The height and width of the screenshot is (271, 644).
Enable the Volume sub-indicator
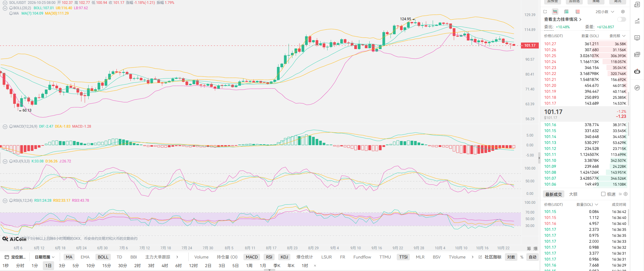click(x=201, y=257)
